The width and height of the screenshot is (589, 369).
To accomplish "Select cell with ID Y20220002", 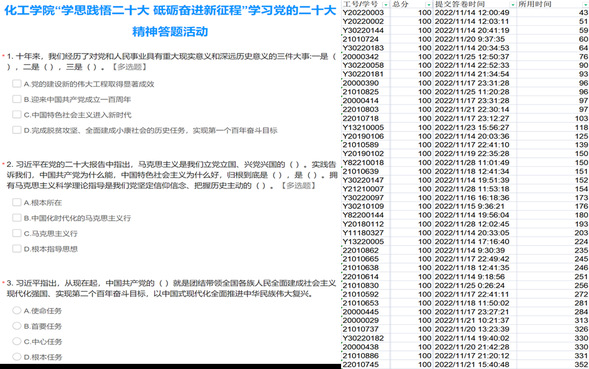I will coord(365,21).
